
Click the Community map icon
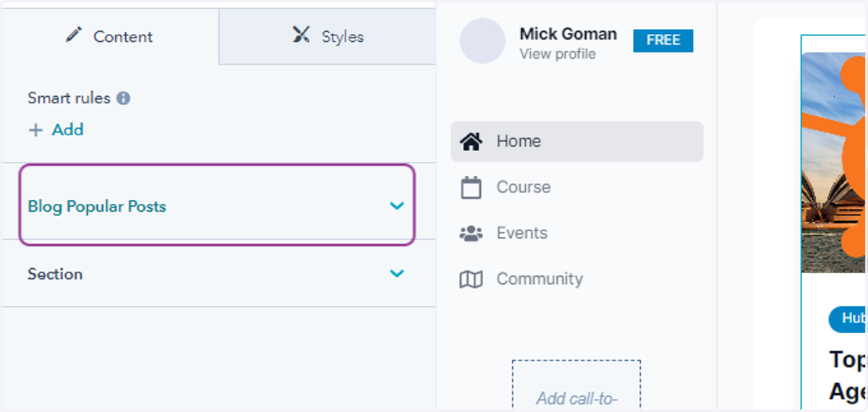472,280
